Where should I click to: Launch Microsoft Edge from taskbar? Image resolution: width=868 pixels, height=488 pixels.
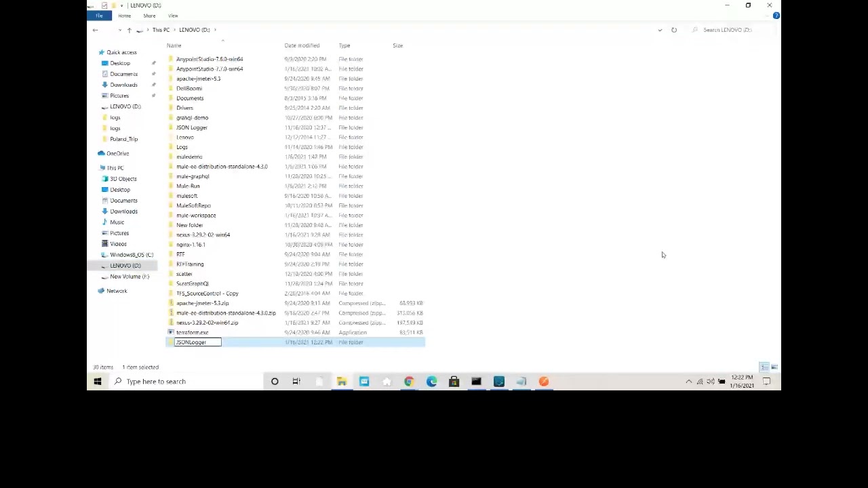431,382
